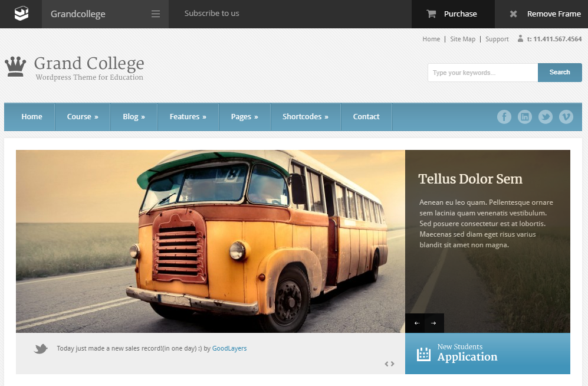Open the Facebook social icon
The image size is (588, 386).
pos(504,117)
